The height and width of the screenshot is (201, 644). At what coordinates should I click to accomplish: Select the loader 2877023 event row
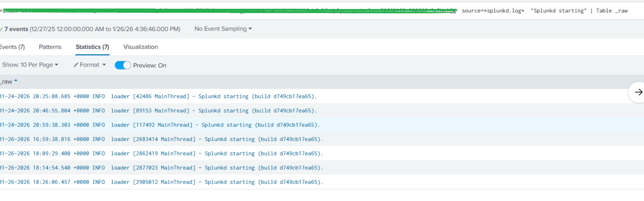322,167
